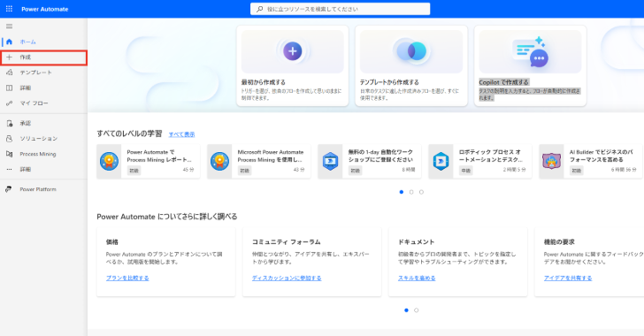Click the すべてのレベルの学習 section heading
The width and height of the screenshot is (644, 336).
[129, 134]
